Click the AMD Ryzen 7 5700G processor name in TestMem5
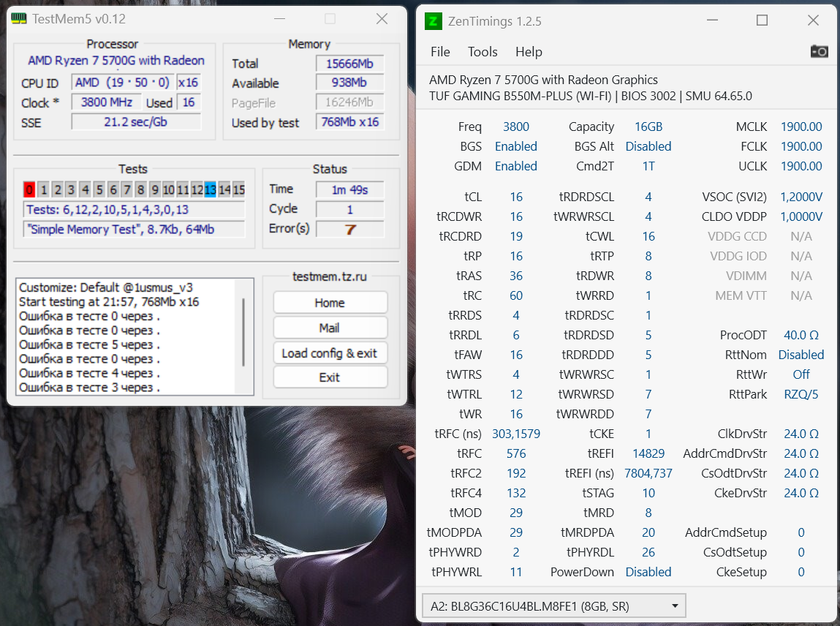 pyautogui.click(x=116, y=61)
